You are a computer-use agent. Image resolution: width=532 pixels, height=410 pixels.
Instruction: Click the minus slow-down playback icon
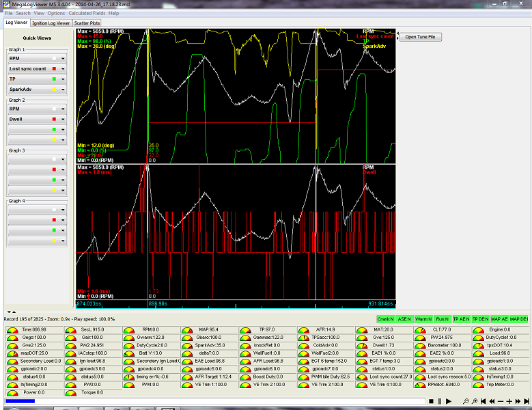click(x=500, y=400)
